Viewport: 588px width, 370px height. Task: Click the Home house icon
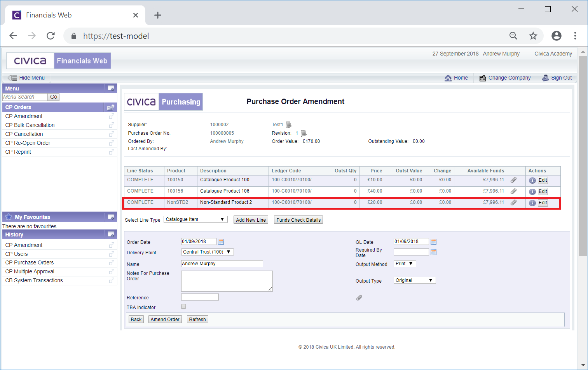pyautogui.click(x=448, y=78)
